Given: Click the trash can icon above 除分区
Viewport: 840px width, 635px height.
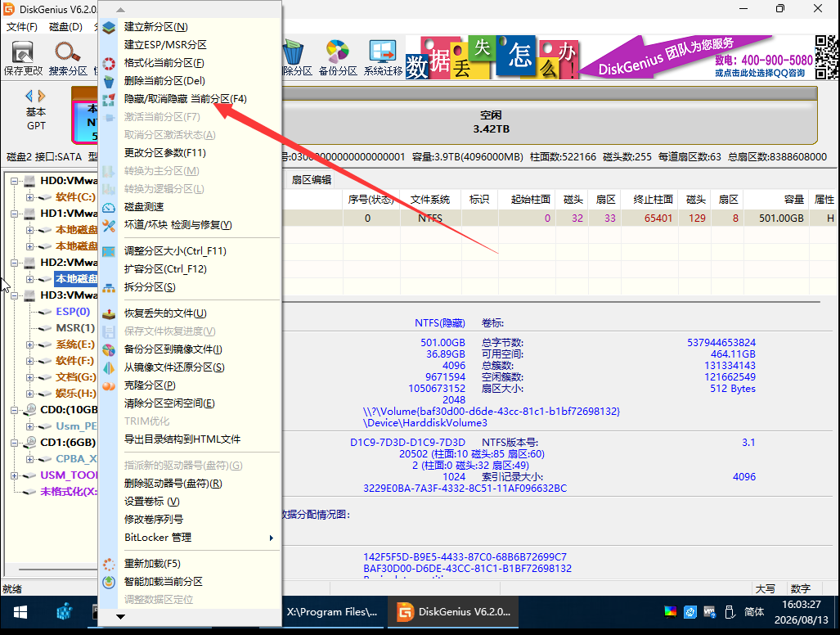Looking at the screenshot, I should click(x=294, y=52).
